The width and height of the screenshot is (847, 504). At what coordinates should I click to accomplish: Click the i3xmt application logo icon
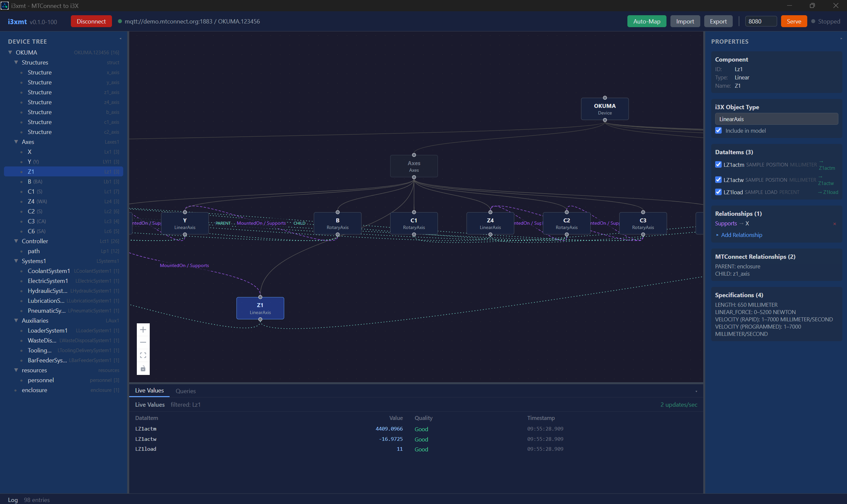[x=5, y=6]
